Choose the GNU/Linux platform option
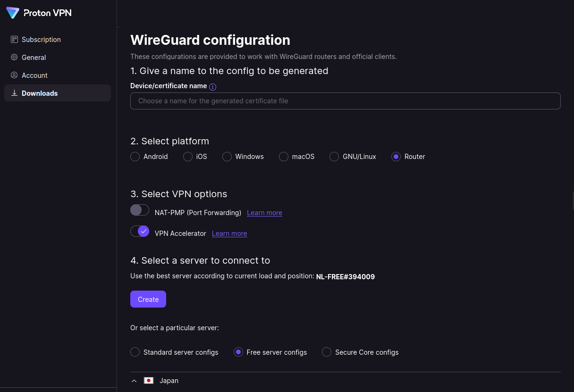The image size is (574, 392). coord(334,157)
